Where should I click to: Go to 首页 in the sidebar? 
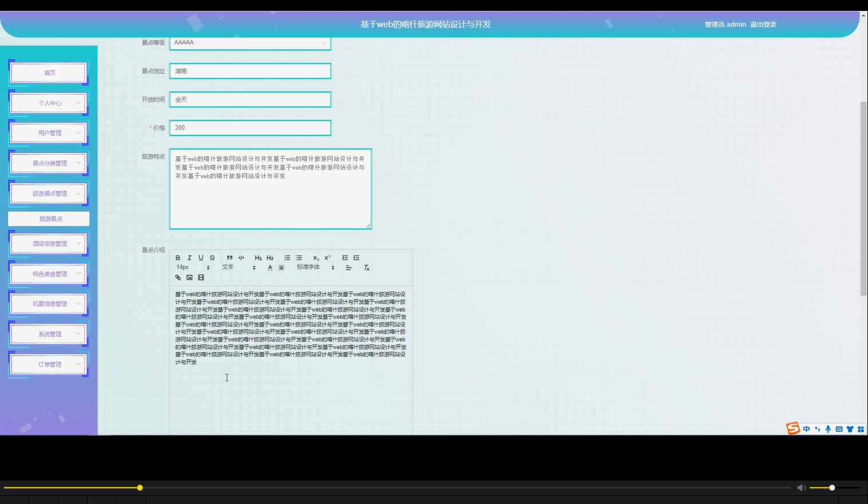[49, 73]
